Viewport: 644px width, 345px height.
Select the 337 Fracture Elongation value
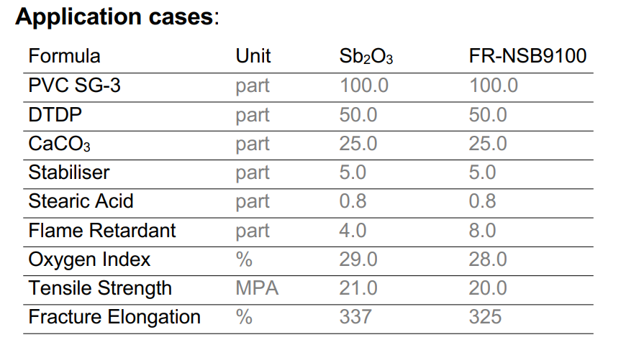[355, 317]
